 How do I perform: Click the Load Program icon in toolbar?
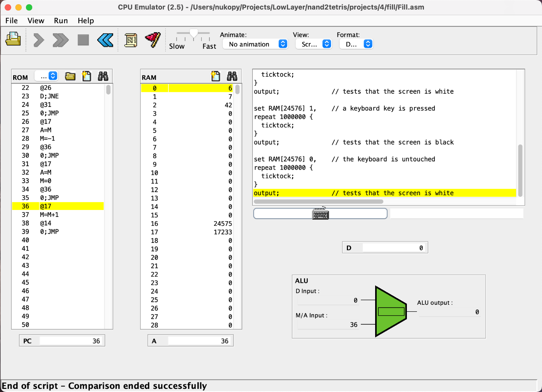13,39
